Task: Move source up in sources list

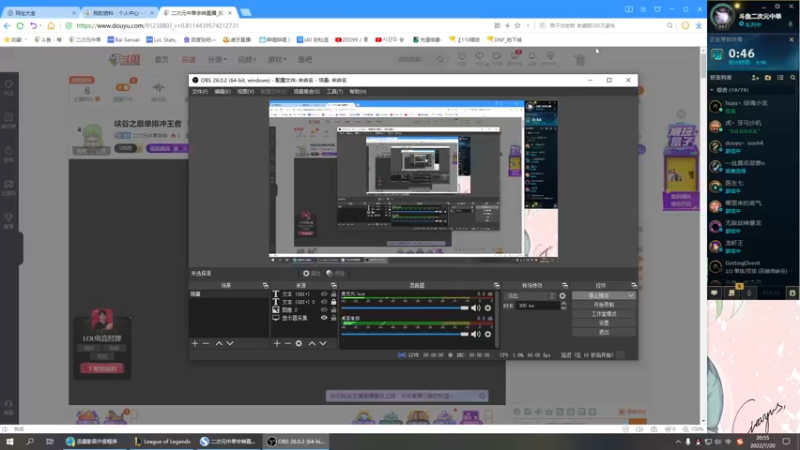Action: tap(312, 343)
